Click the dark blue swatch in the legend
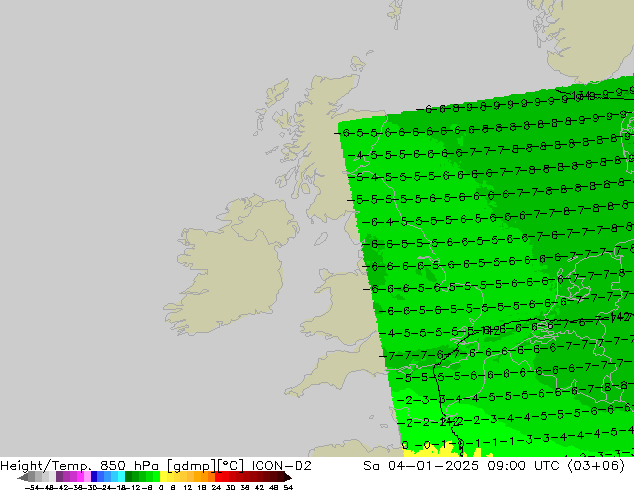 (x=94, y=476)
